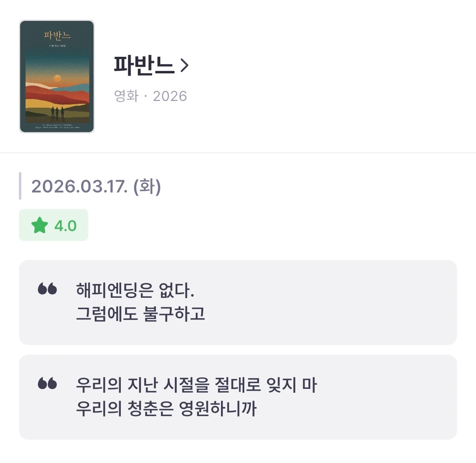Click the three silhouettes on the poster
Image resolution: width=476 pixels, height=463 pixels.
click(57, 113)
